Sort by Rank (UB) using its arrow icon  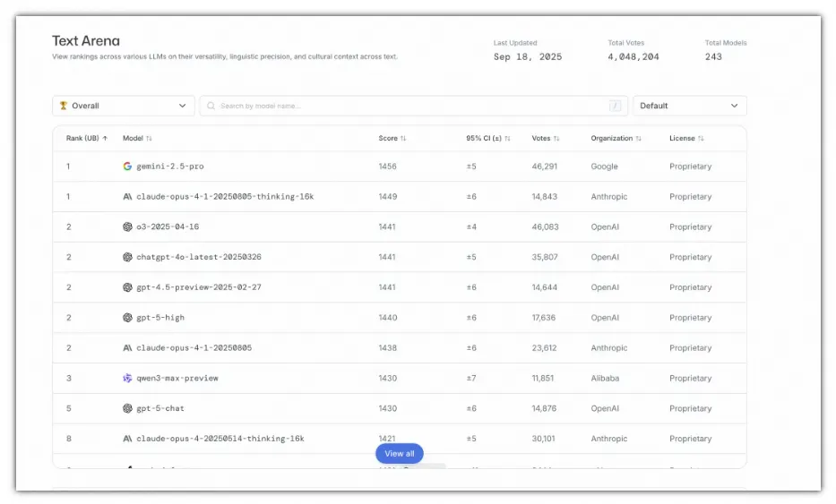105,139
